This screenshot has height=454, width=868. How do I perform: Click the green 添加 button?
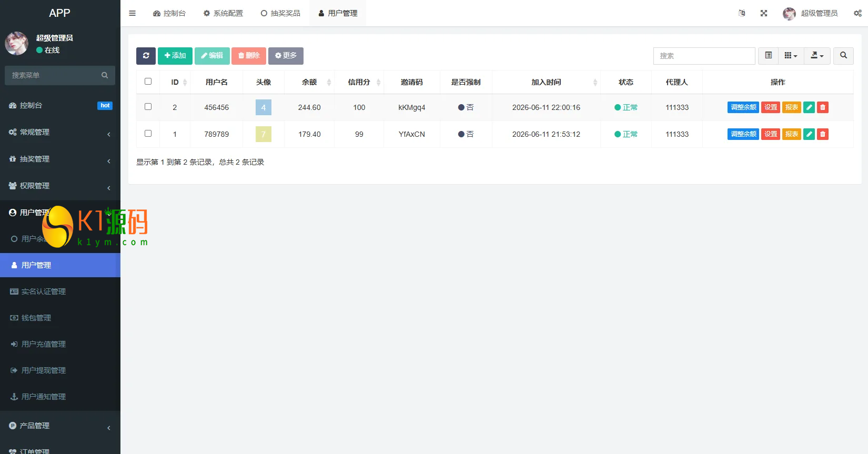pyautogui.click(x=175, y=56)
